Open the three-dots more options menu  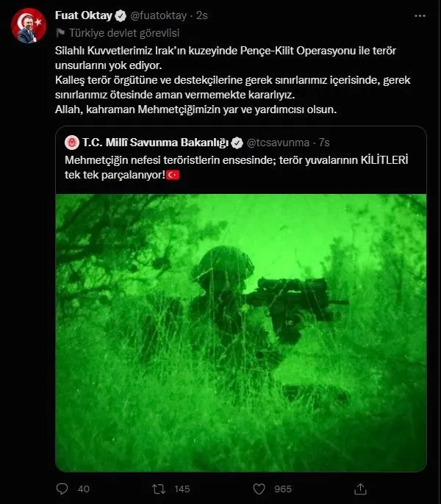click(420, 15)
